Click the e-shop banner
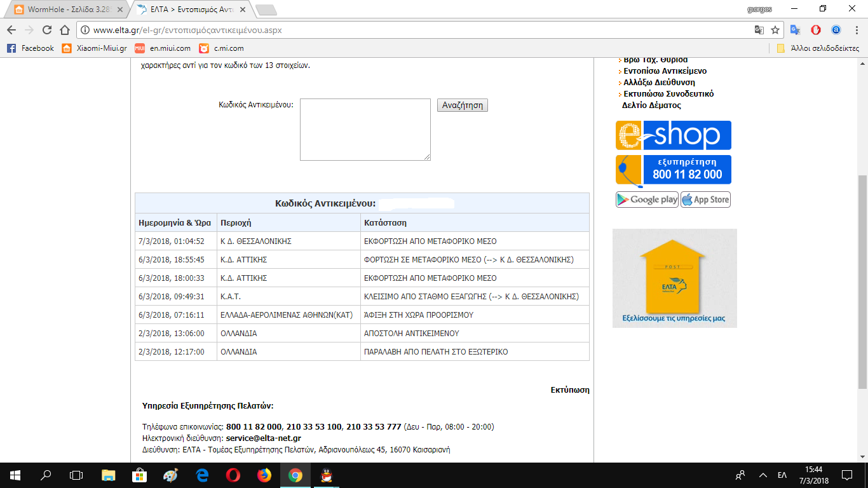Screen dimensions: 868x488 673,135
